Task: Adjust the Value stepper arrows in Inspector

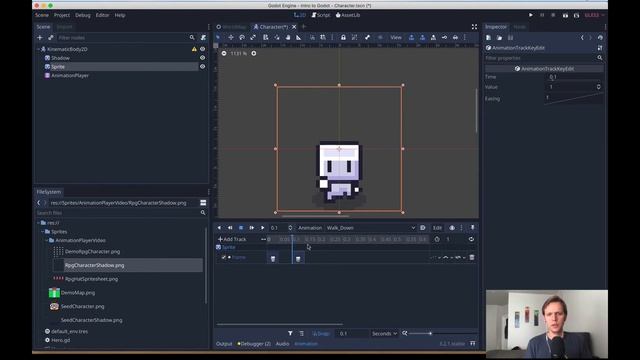Action: click(x=598, y=87)
